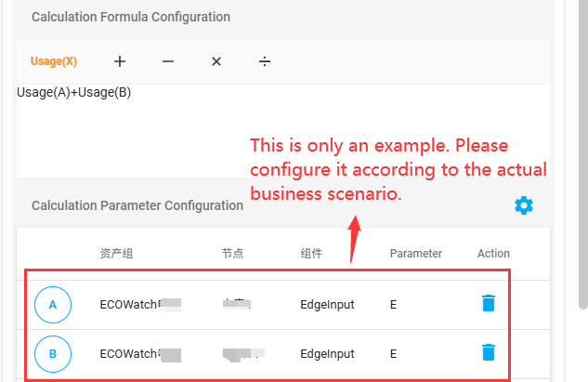The height and width of the screenshot is (382, 588).
Task: Click the plus operator icon
Action: 120,61
